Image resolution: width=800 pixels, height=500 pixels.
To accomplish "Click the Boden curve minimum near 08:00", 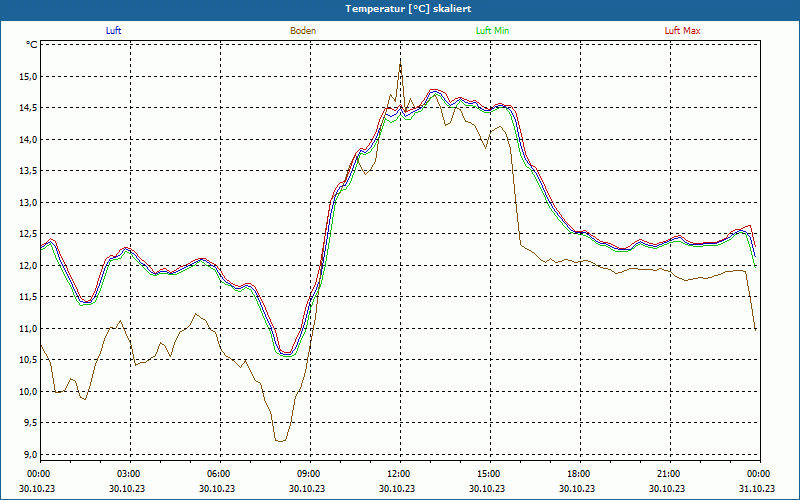I will point(280,441).
